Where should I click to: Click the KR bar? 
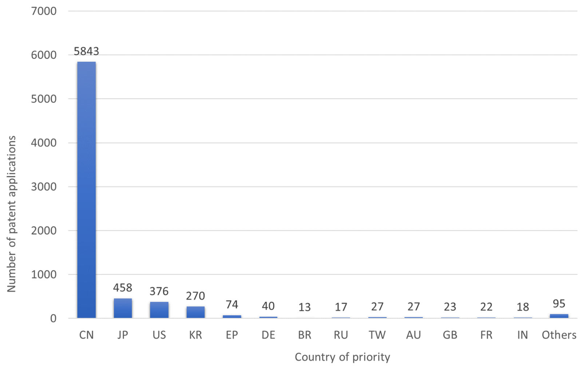196,312
